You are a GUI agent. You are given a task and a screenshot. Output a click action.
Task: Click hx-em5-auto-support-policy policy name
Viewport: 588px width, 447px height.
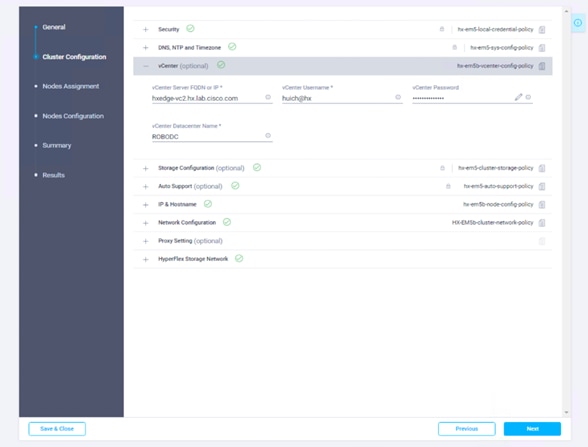498,186
